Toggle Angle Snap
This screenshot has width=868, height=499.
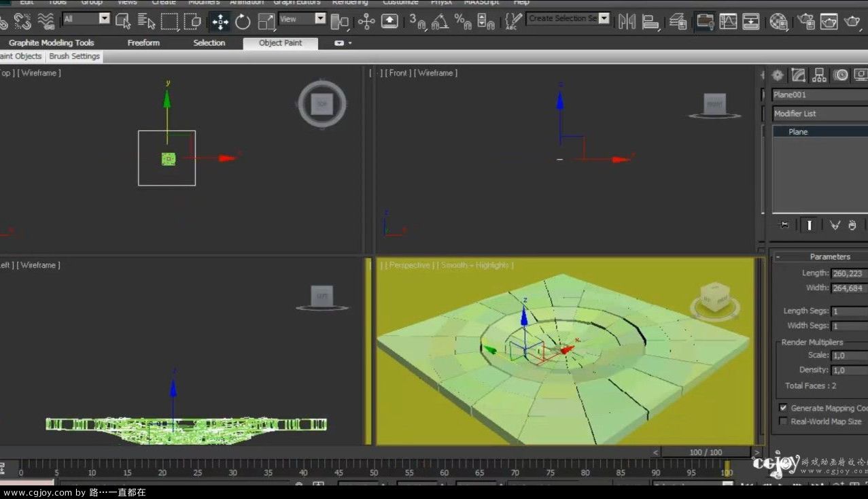440,21
